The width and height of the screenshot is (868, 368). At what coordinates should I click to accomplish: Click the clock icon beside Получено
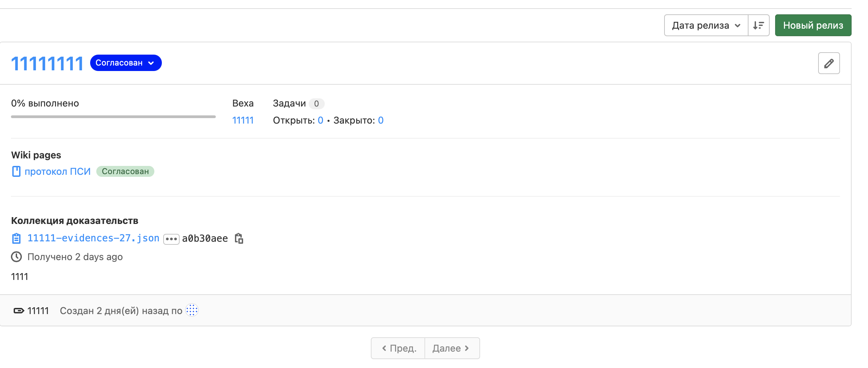coord(16,257)
